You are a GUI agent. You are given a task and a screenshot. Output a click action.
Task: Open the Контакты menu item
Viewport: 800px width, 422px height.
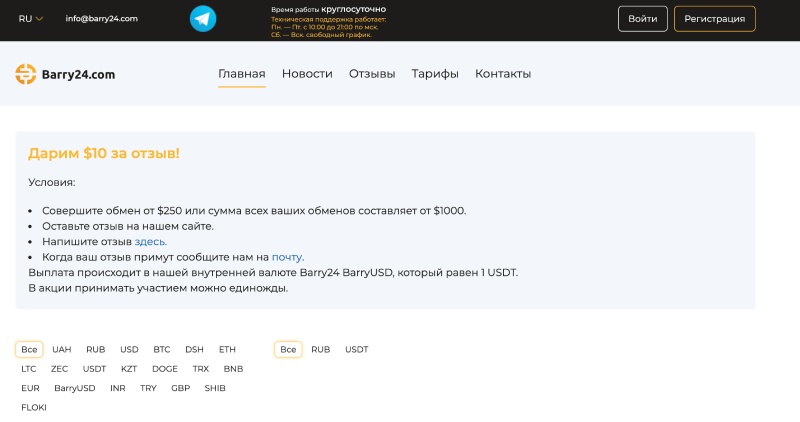point(503,74)
